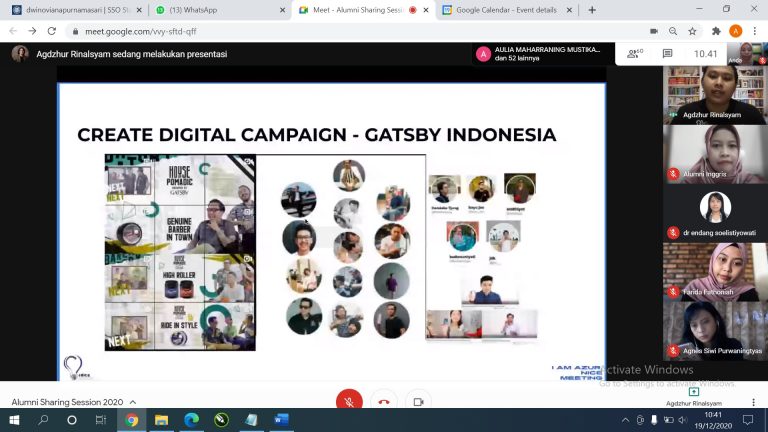The width and height of the screenshot is (768, 432).
Task: Open the Chrome extensions puzzle icon
Action: tap(716, 31)
